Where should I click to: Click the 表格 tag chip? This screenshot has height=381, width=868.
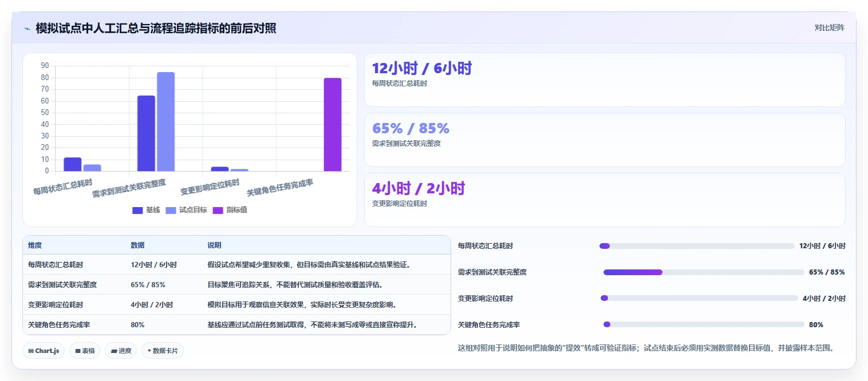85,351
